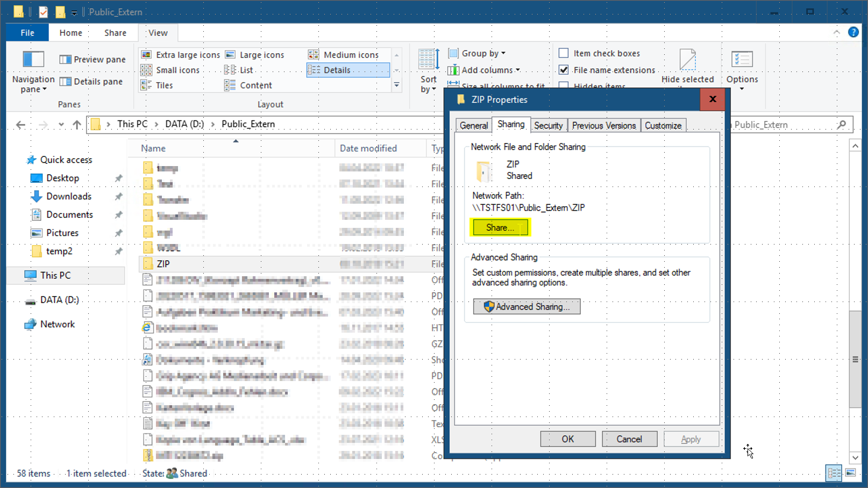Collapse the ribbon with the chevron
The image size is (868, 488).
point(836,32)
